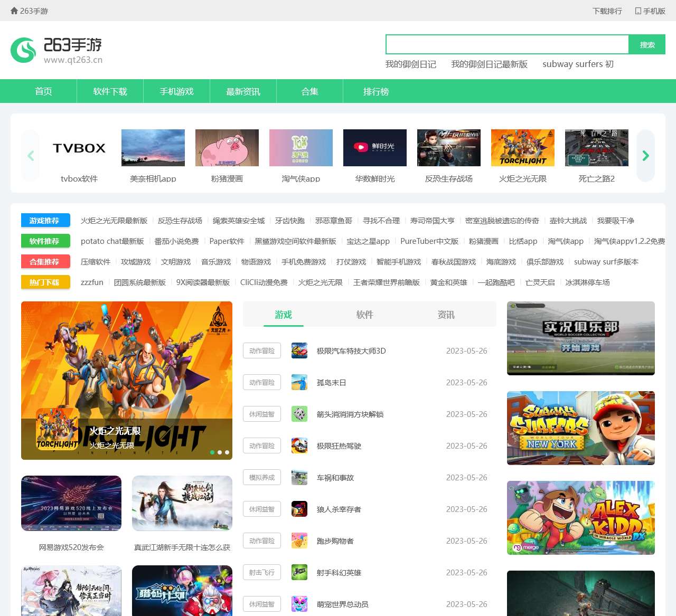Open the 绳索英雄安全城 link
This screenshot has width=676, height=616.
pyautogui.click(x=239, y=220)
